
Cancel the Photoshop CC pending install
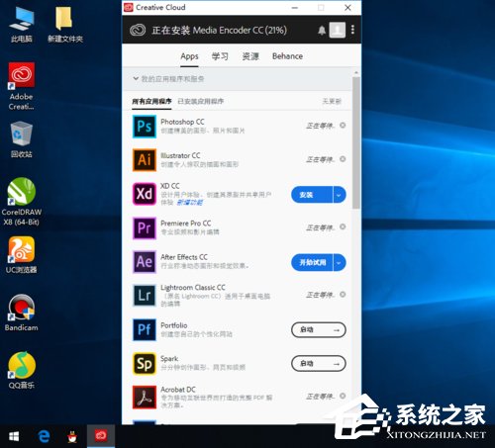pos(343,125)
